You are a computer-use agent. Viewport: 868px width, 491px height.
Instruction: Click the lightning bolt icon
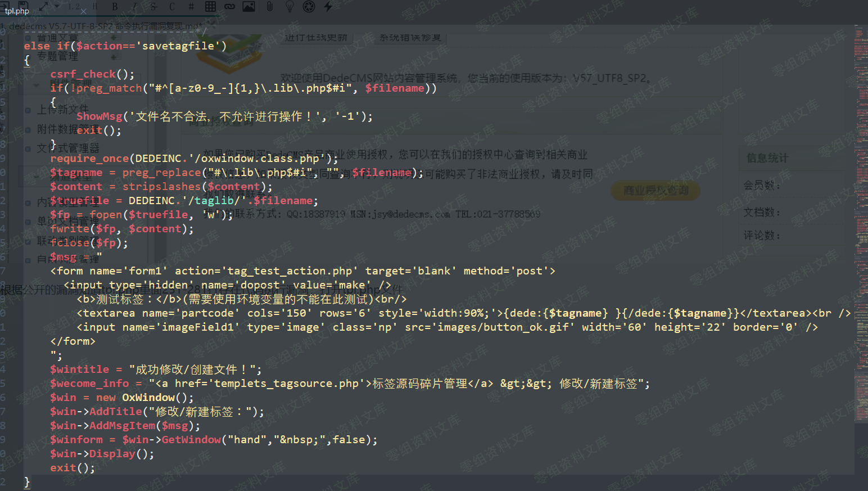328,6
